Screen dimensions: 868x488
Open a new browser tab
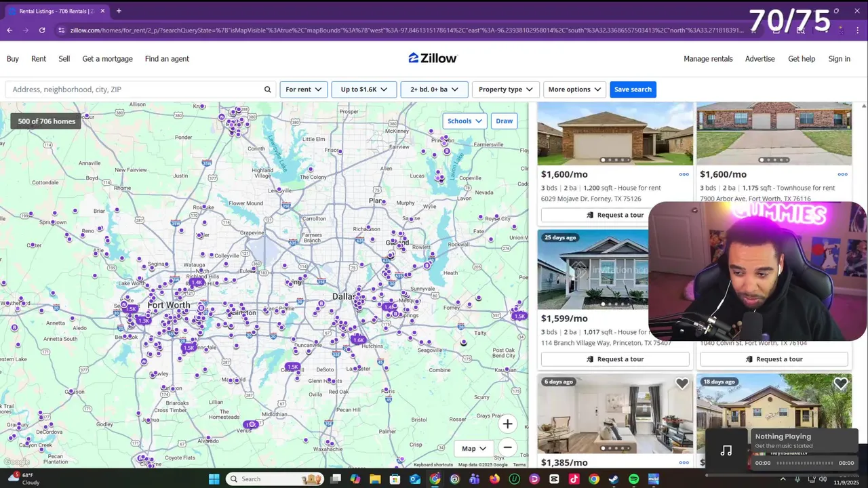[119, 11]
